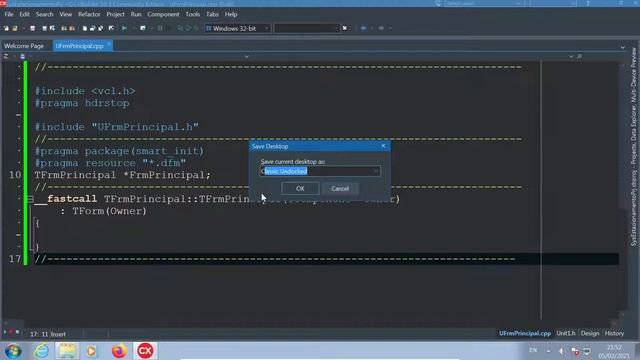Open the Tools menu

[x=193, y=14]
